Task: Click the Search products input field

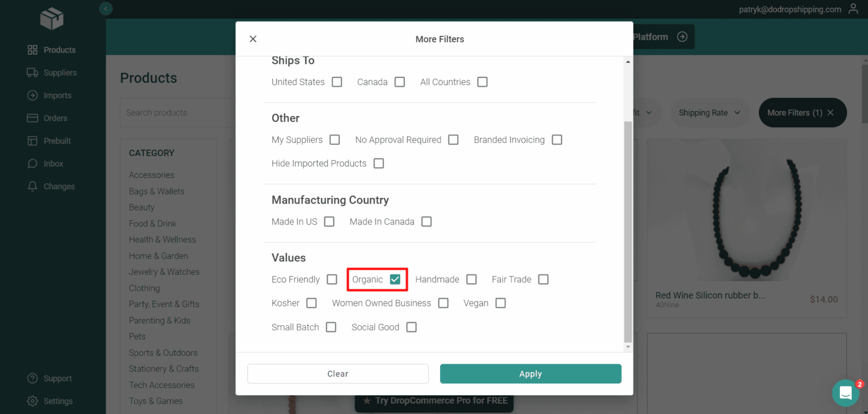Action: tap(181, 113)
